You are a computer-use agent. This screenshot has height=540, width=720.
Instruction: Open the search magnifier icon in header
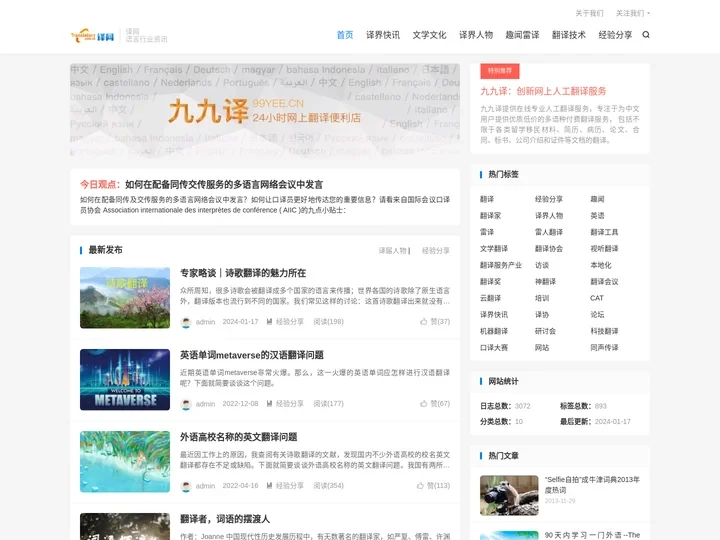click(x=646, y=35)
